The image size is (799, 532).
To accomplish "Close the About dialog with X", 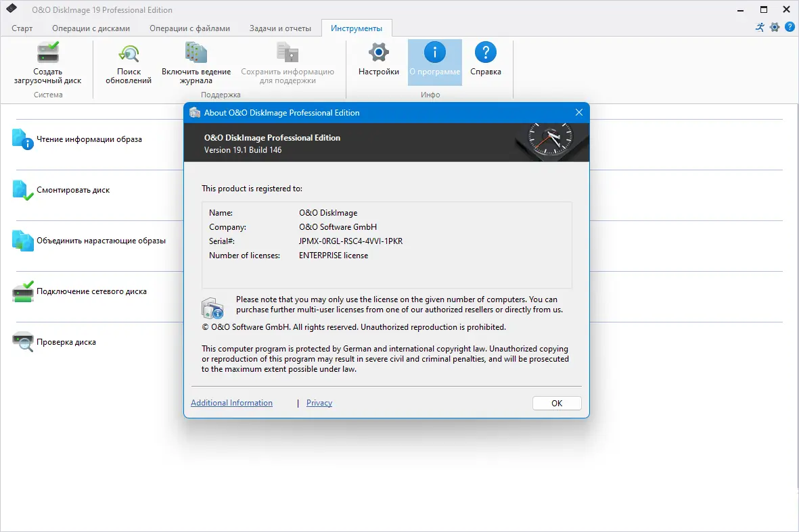I will pos(579,112).
